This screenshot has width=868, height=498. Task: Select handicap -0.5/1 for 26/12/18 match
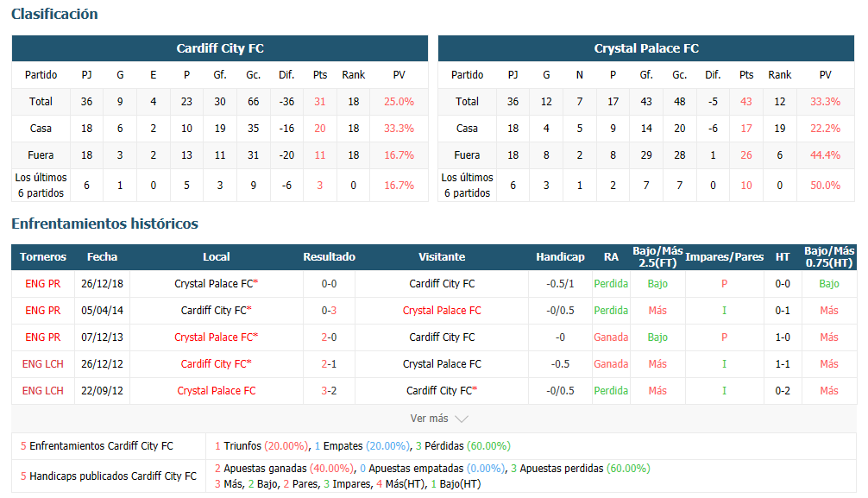pos(560,284)
